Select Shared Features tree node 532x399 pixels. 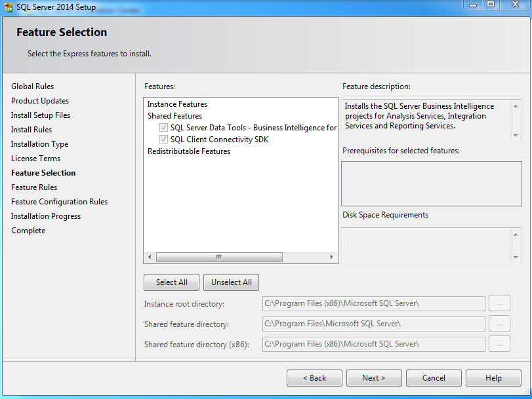pos(174,116)
